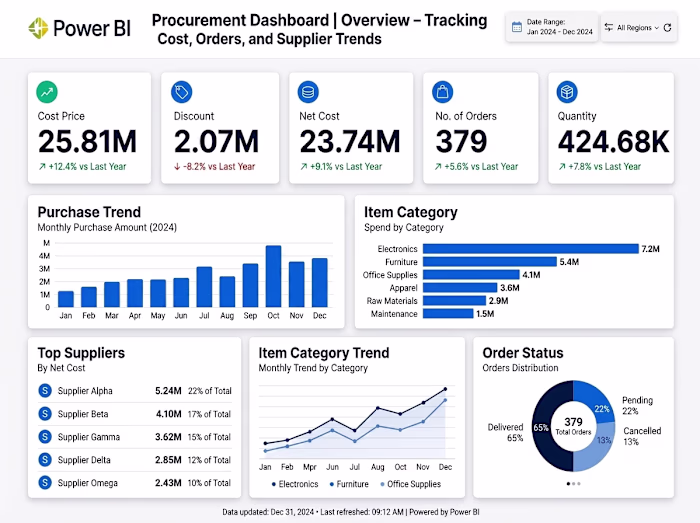The height and width of the screenshot is (523, 700).
Task: Click the Net Cost value 23.74M
Action: [350, 141]
